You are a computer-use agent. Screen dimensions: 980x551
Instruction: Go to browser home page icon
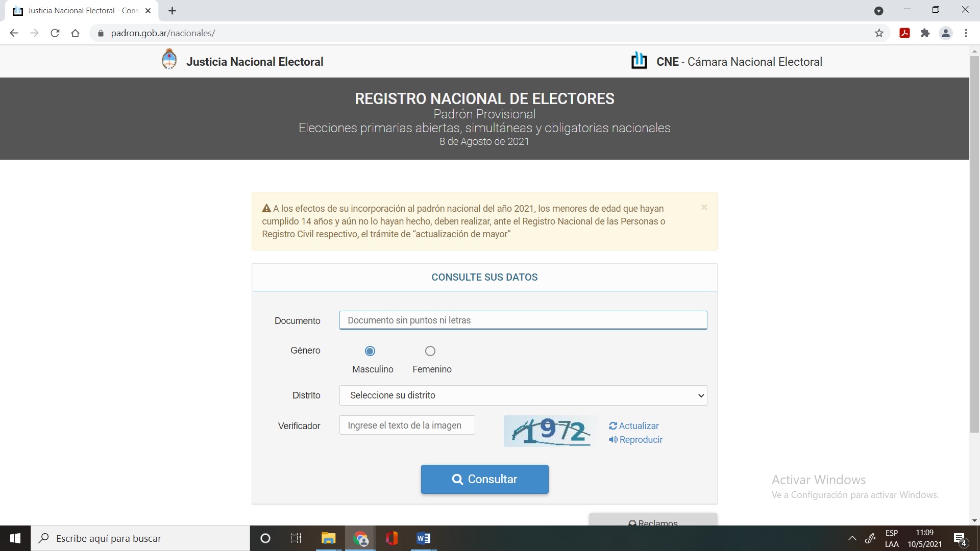(x=76, y=33)
